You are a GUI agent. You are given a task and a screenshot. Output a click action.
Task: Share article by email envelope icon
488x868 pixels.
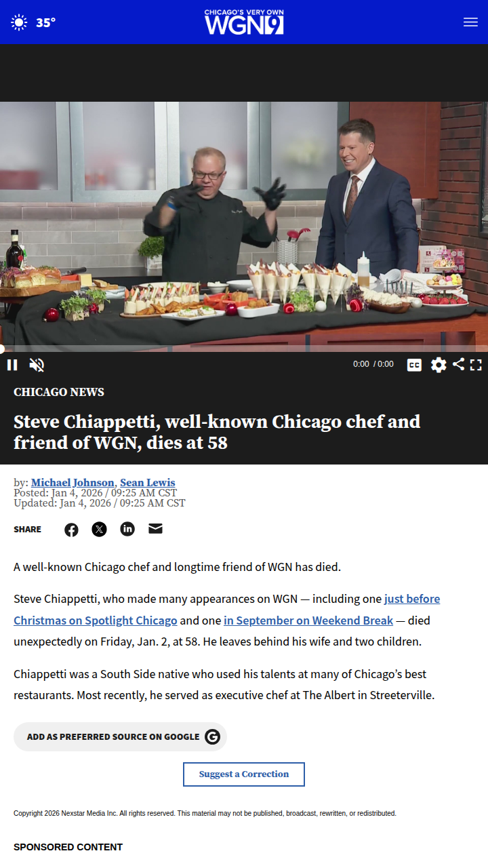[x=155, y=528]
